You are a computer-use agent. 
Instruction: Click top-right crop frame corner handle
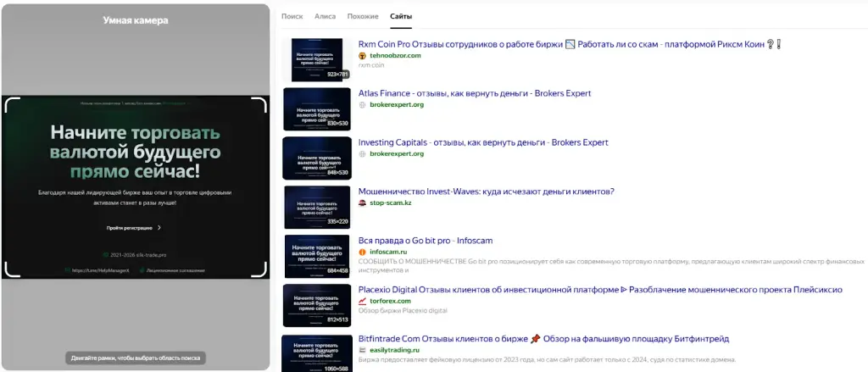(259, 104)
